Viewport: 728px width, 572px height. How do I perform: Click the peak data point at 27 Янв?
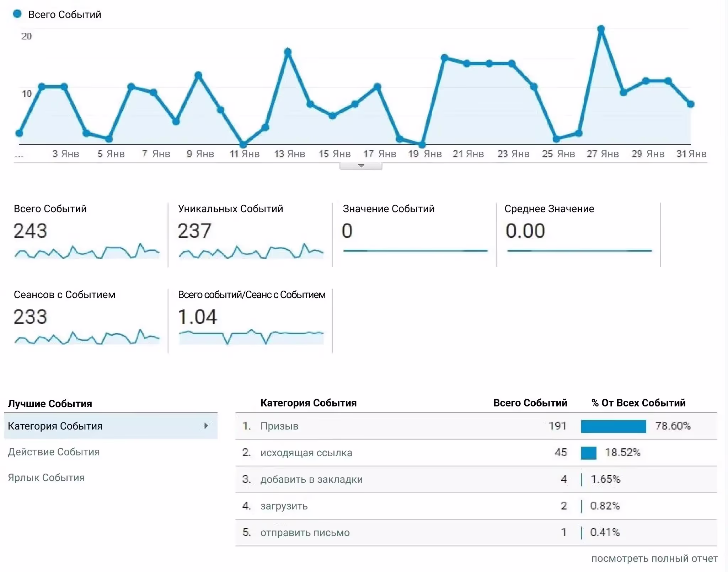601,29
